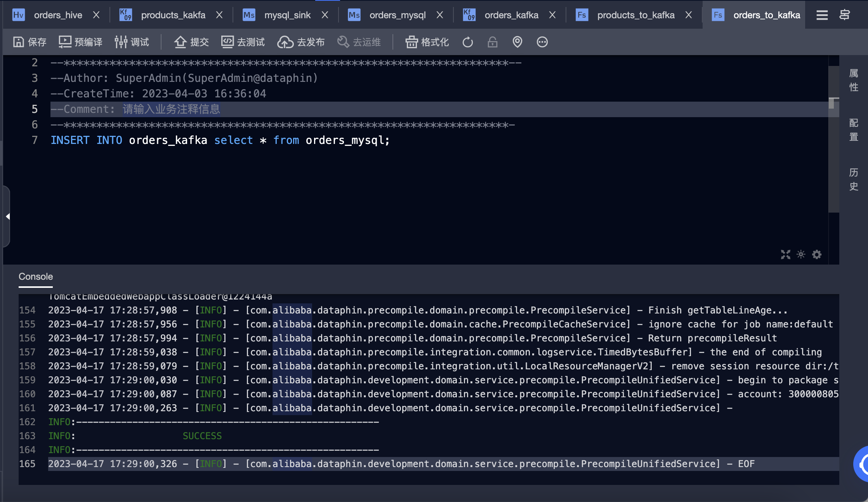Open the more options ellipsis icon
868x502 pixels.
pos(542,42)
